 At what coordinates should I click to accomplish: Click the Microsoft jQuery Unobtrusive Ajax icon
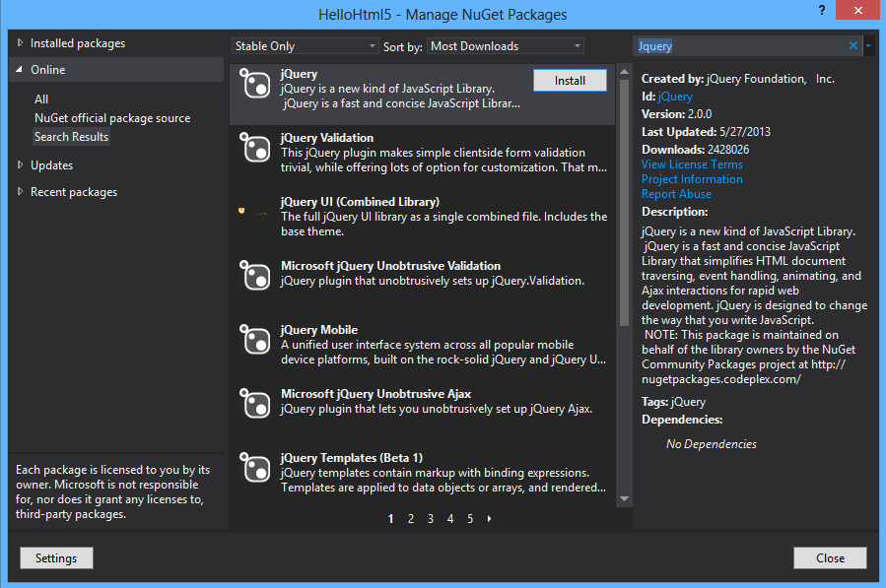255,404
